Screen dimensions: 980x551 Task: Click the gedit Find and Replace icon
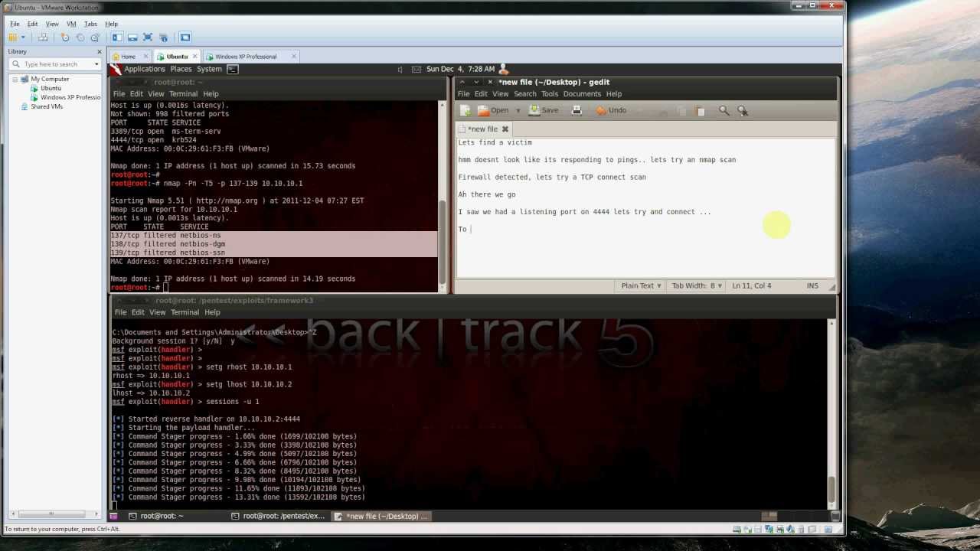pyautogui.click(x=742, y=110)
